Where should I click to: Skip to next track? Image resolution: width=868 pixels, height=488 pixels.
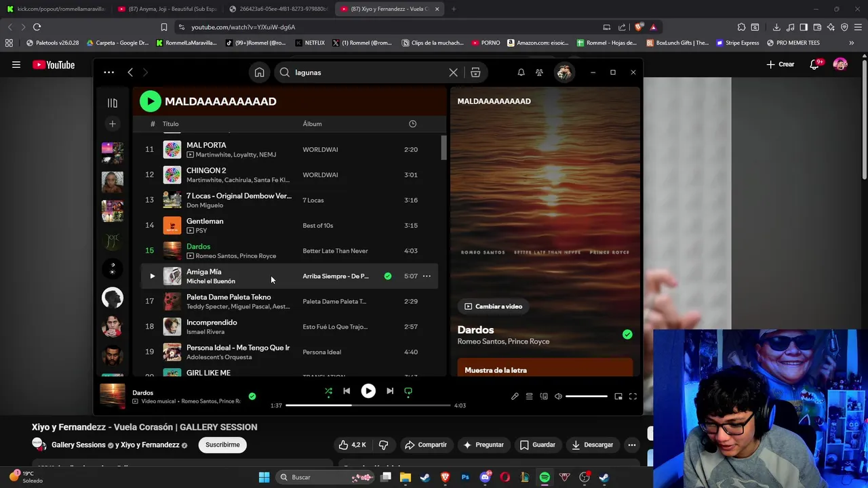[x=390, y=391]
